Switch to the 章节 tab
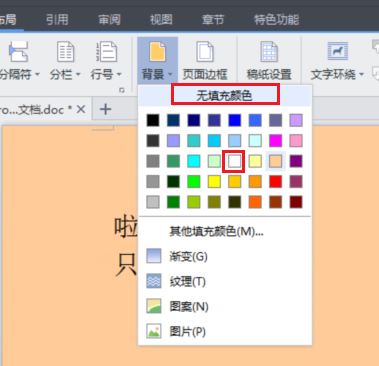 click(213, 20)
